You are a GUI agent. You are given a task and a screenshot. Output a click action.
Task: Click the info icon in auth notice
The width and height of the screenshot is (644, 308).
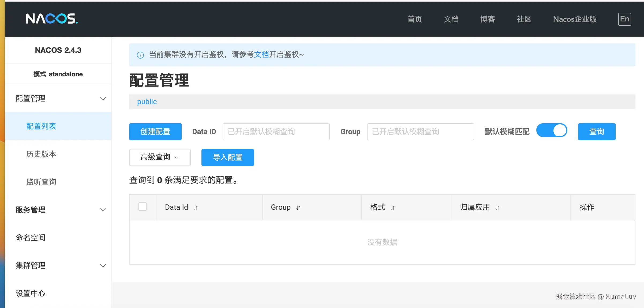[140, 55]
